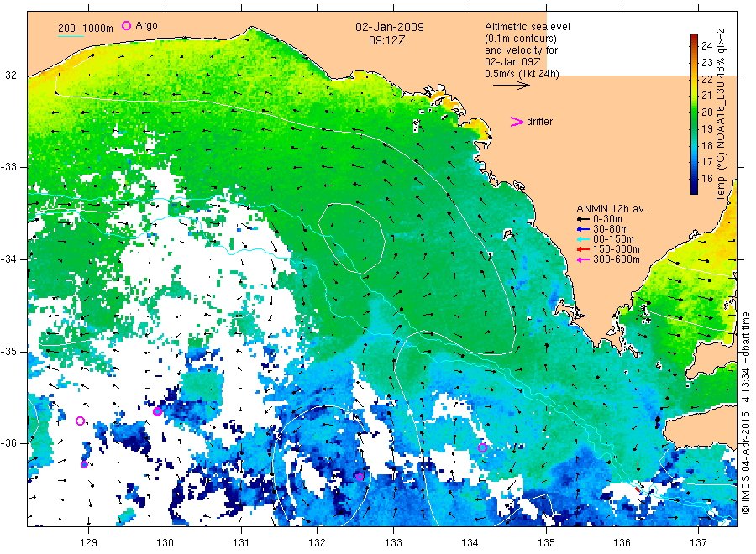Click the 132 longitude axis label
Viewport: 756px width, 554px height.
point(318,543)
